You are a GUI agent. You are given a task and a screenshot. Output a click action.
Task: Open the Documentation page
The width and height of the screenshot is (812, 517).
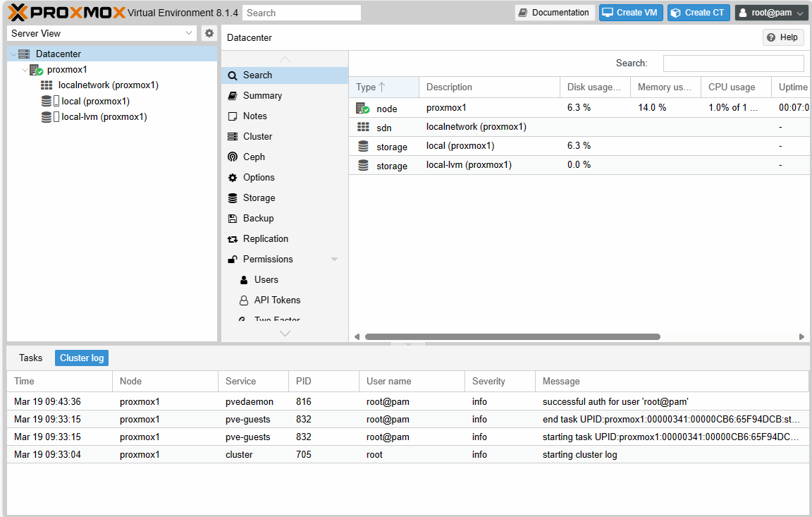555,12
